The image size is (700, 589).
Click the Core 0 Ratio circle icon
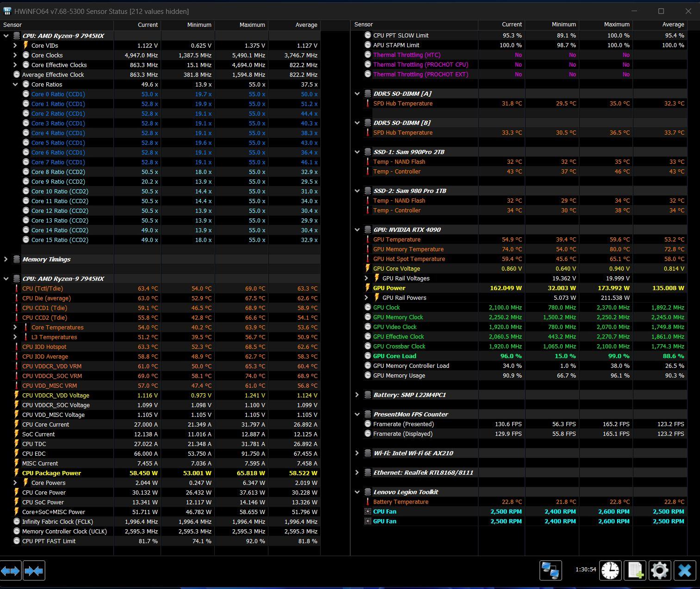point(26,94)
